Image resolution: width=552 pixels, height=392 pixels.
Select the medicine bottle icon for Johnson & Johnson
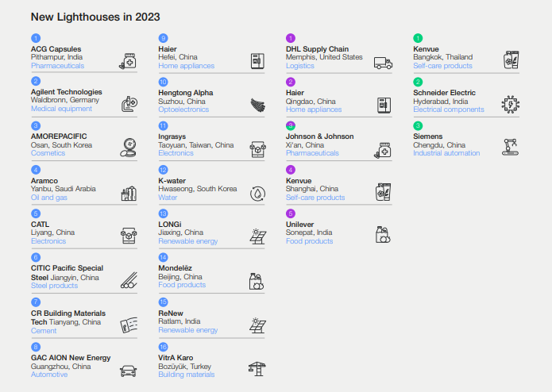[x=383, y=150]
